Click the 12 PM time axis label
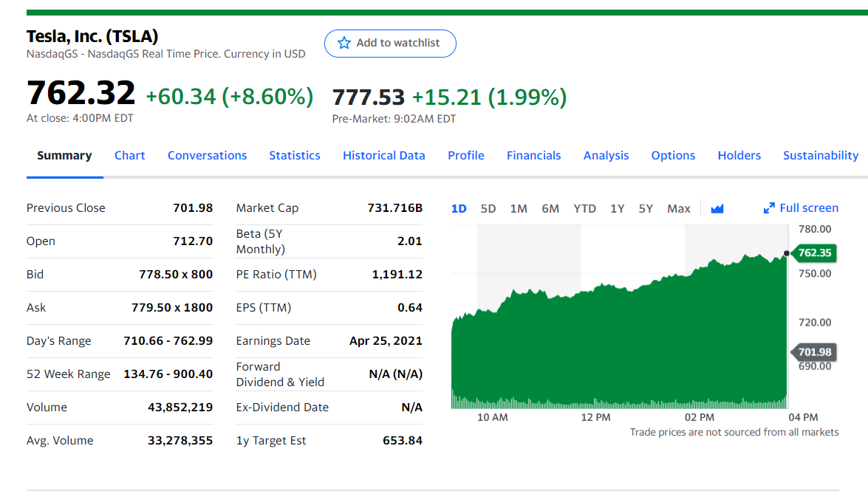Screen dimensions: 868x491 [x=595, y=417]
